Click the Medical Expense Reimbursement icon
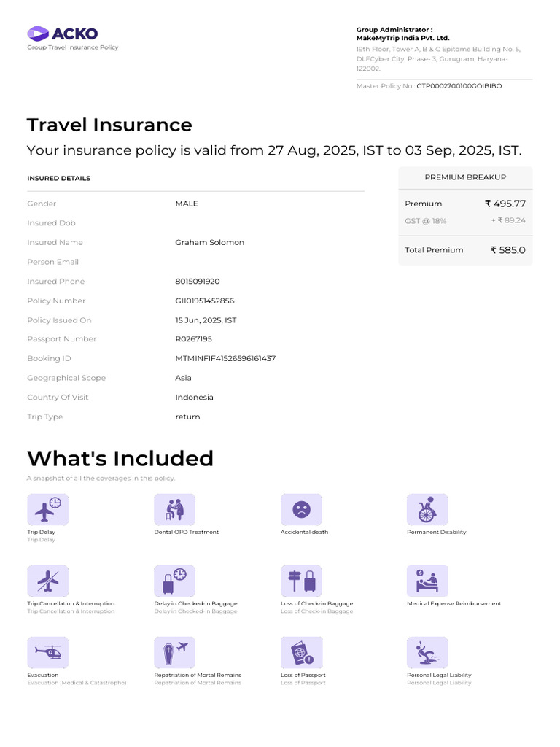The image size is (560, 747). 427,581
